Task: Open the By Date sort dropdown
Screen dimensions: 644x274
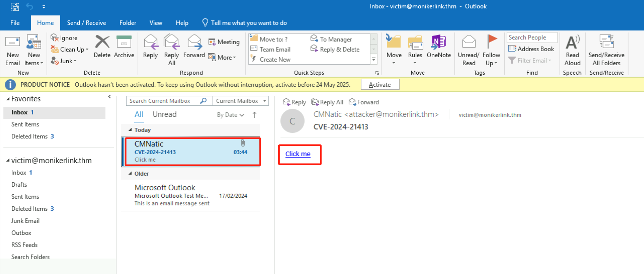Action: tap(230, 115)
